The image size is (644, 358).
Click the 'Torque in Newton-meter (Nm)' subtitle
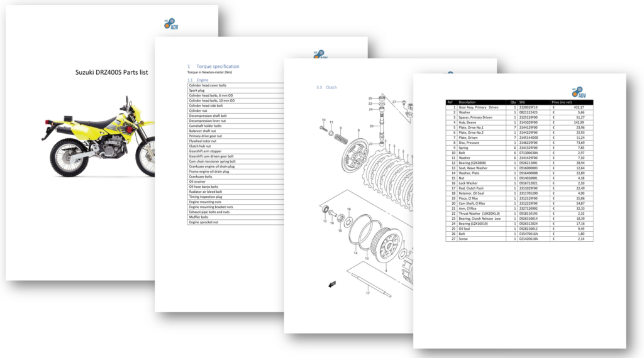pyautogui.click(x=209, y=73)
